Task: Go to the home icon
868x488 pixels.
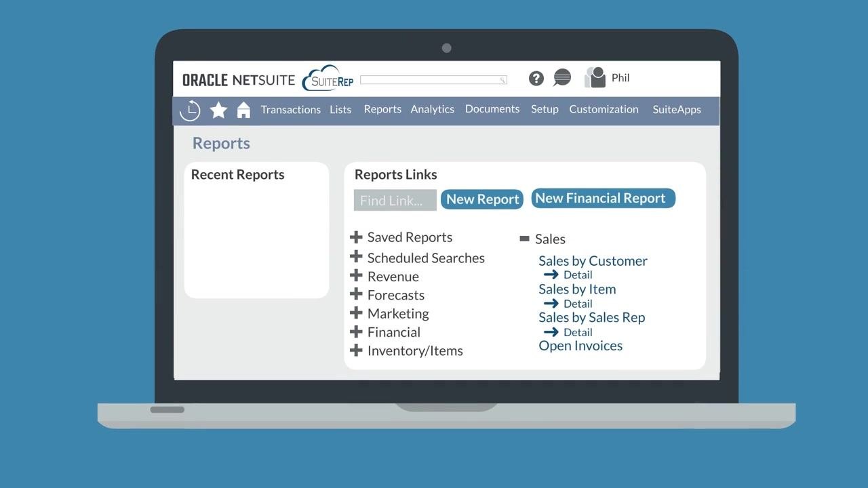Action: pyautogui.click(x=243, y=110)
